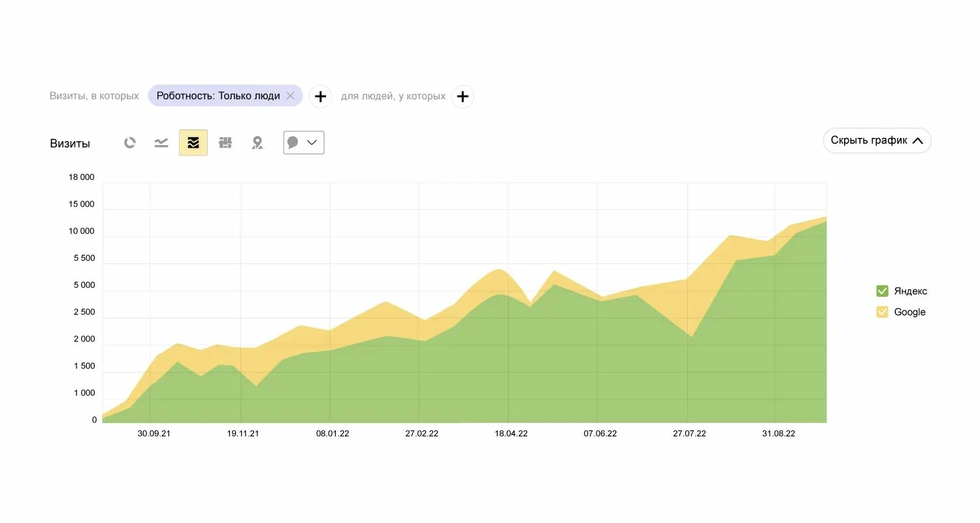The width and height of the screenshot is (980, 523).
Task: Uncheck the Google legend checkbox
Action: (882, 312)
